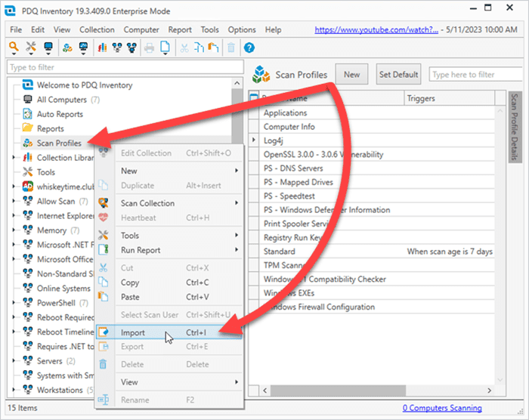Expand the Memory collection node

(14, 230)
